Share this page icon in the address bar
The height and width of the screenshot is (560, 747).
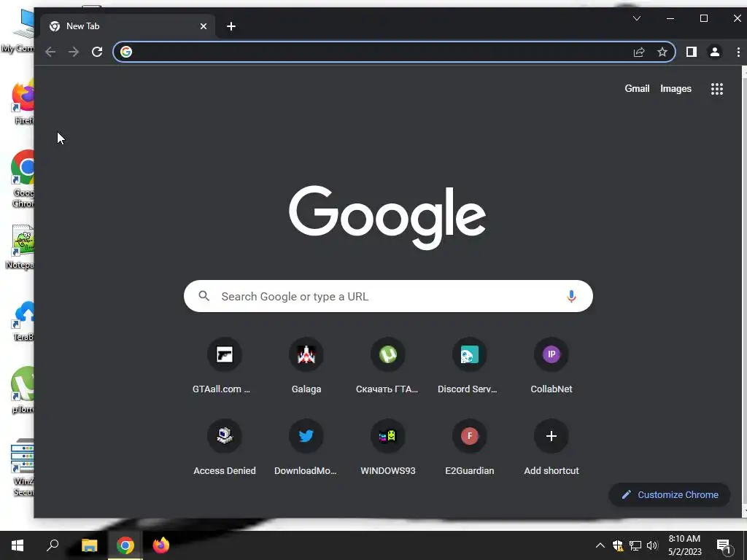click(x=639, y=52)
